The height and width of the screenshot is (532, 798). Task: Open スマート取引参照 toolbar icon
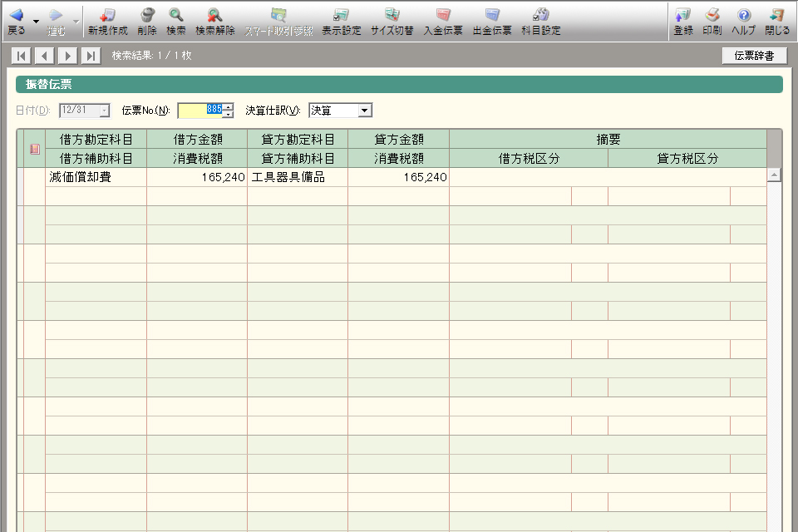tap(278, 22)
